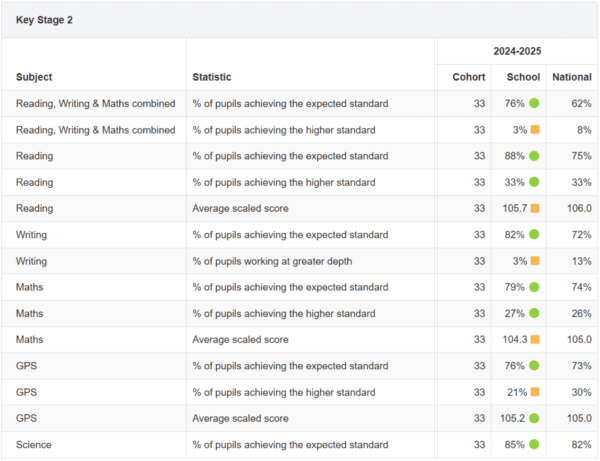Click orange square next to Reading score 105.7
This screenshot has width=600, height=461.
point(535,209)
